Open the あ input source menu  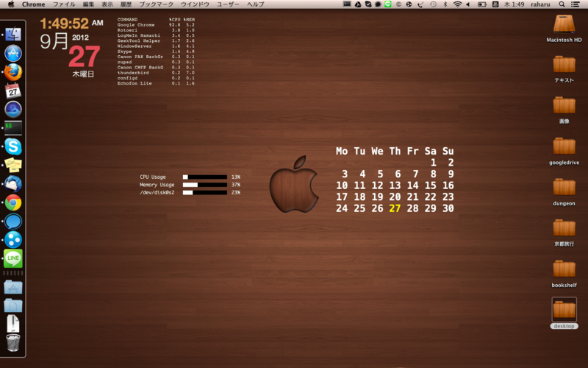click(x=495, y=4)
